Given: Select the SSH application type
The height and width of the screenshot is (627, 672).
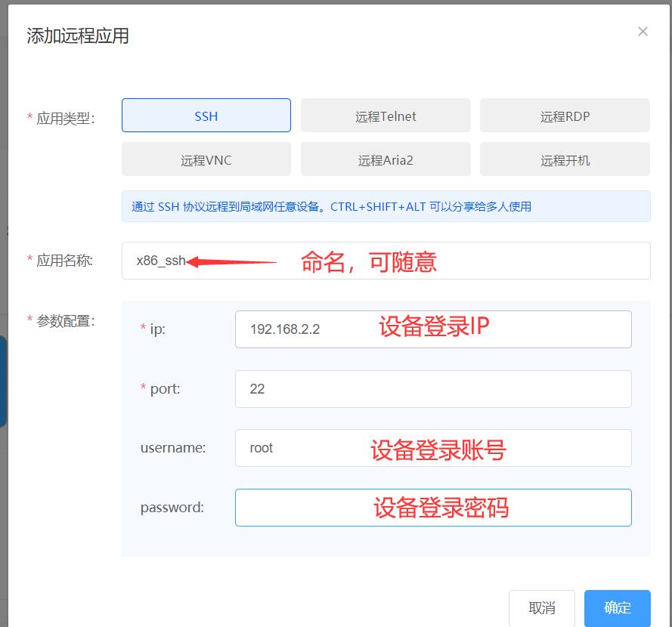Looking at the screenshot, I should [x=206, y=116].
